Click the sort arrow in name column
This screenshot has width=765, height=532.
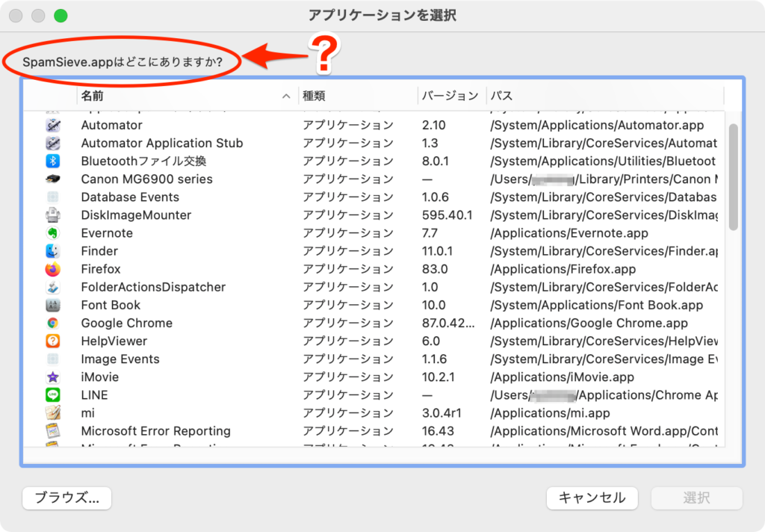(286, 96)
